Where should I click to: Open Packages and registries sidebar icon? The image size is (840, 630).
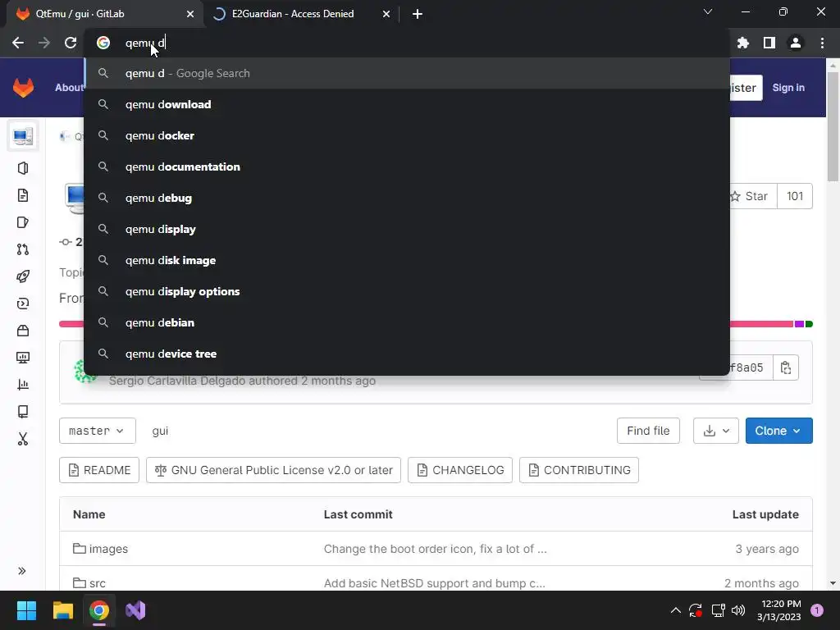tap(22, 331)
